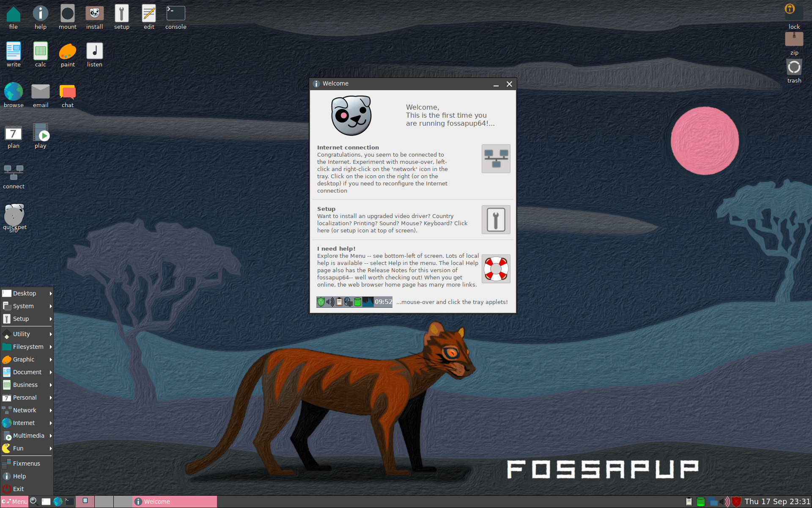Launch the Puppy install icon
The image size is (812, 508).
(94, 14)
